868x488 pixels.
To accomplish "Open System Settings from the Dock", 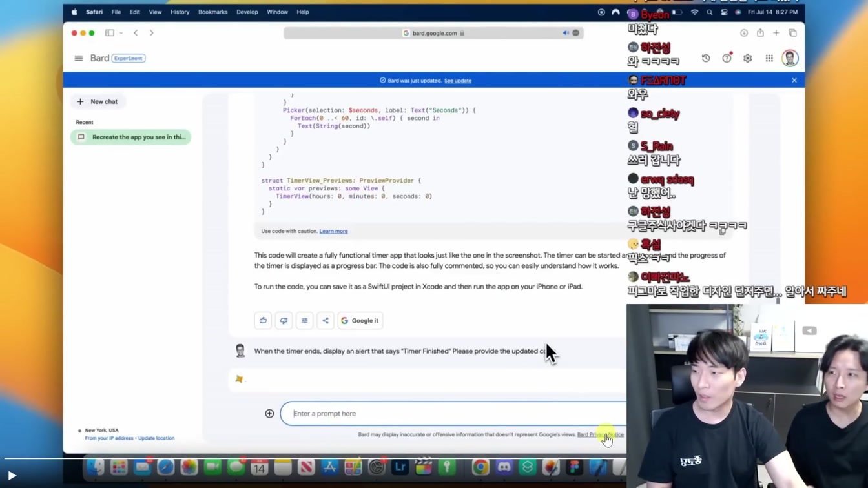I will point(377,467).
